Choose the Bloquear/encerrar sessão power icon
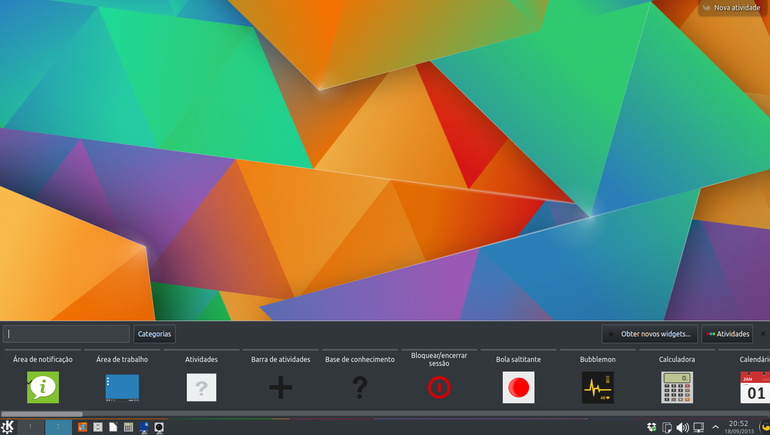The height and width of the screenshot is (435, 770). (x=439, y=387)
